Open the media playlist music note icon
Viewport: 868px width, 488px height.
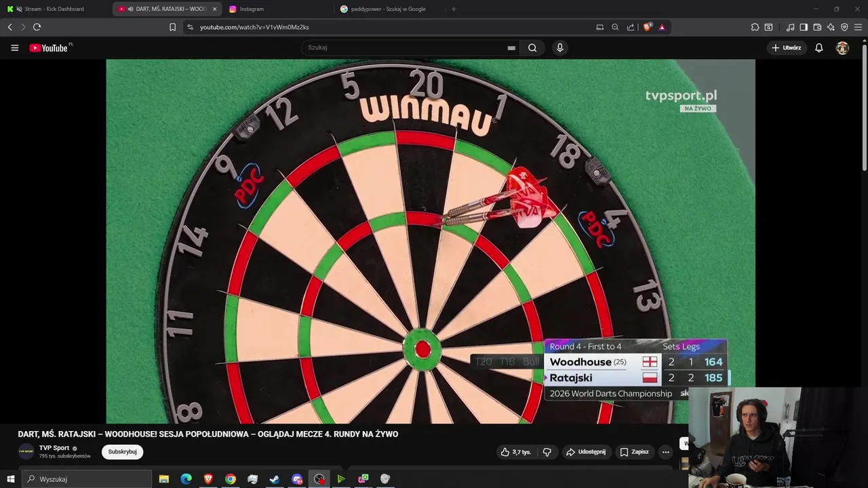pos(790,27)
